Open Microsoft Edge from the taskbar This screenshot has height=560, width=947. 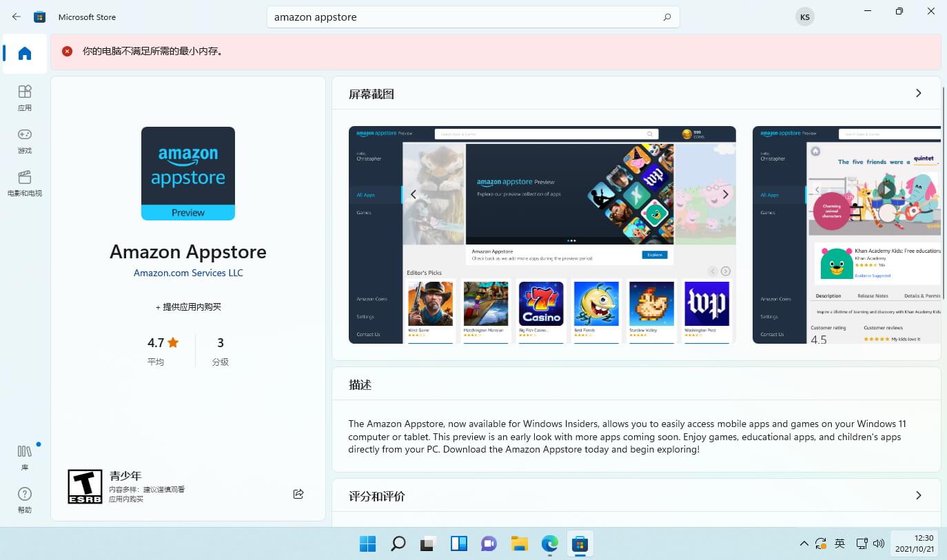[549, 543]
